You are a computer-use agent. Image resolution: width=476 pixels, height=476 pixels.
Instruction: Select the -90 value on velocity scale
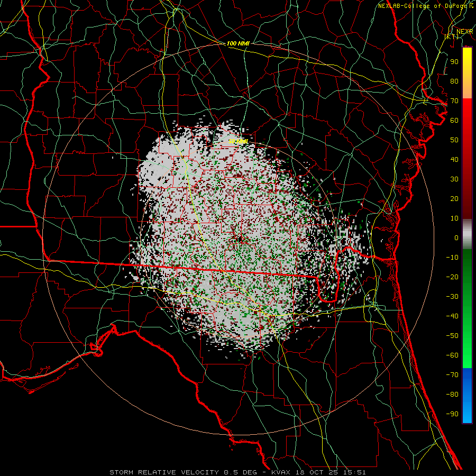tap(452, 414)
